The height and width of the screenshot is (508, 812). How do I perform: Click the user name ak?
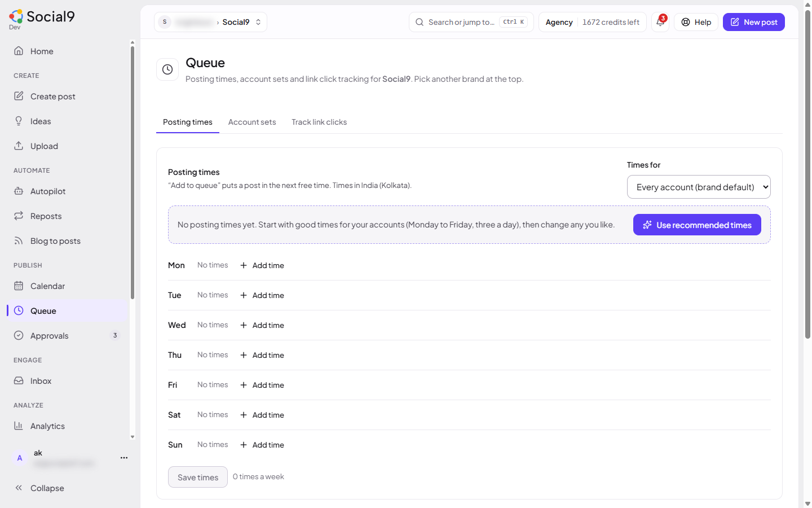(x=38, y=453)
